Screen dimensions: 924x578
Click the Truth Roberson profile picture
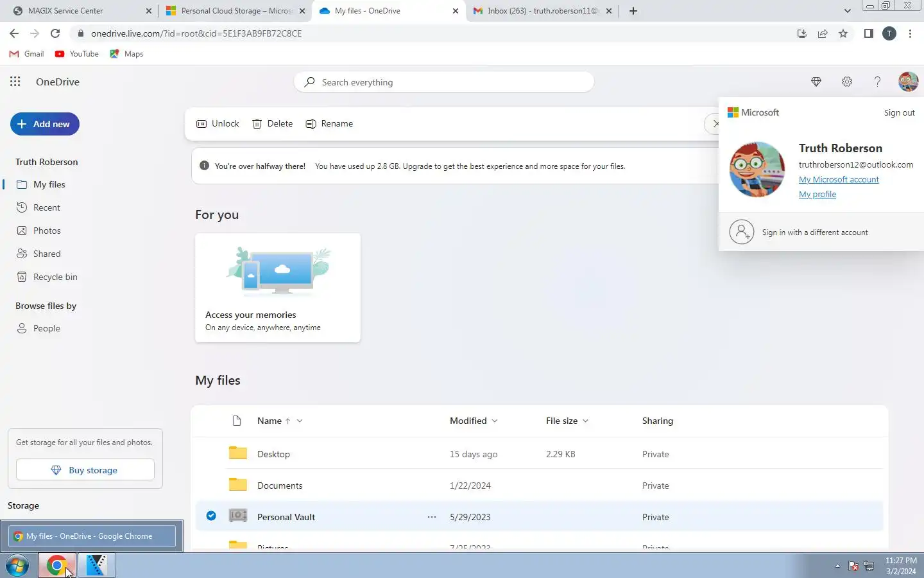click(x=757, y=170)
